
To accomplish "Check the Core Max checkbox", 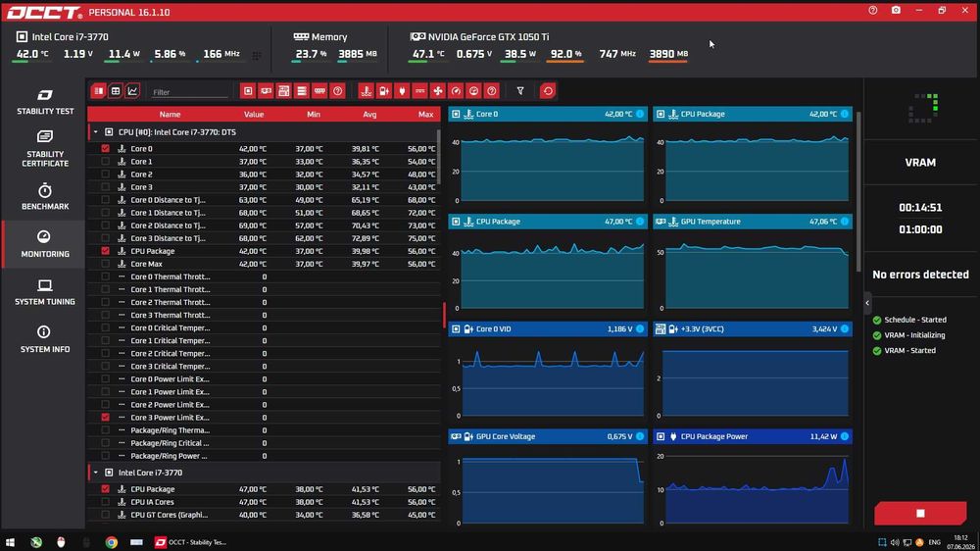I will [105, 264].
